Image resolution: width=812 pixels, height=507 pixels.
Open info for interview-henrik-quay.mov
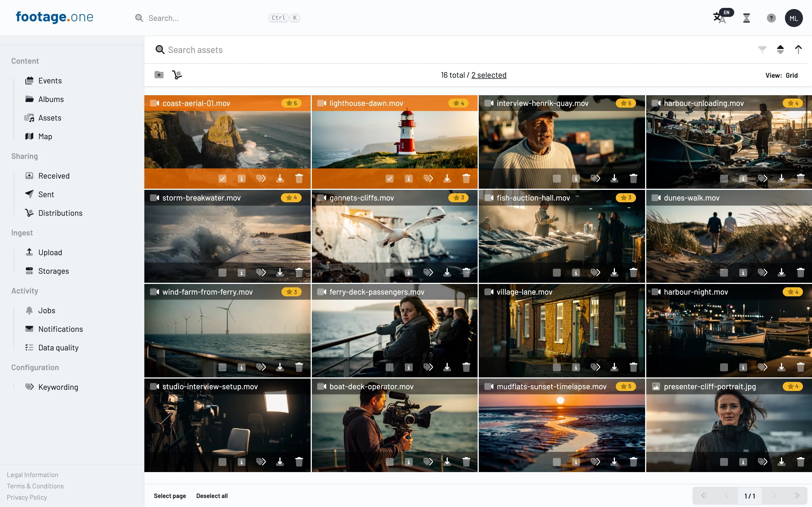point(576,178)
